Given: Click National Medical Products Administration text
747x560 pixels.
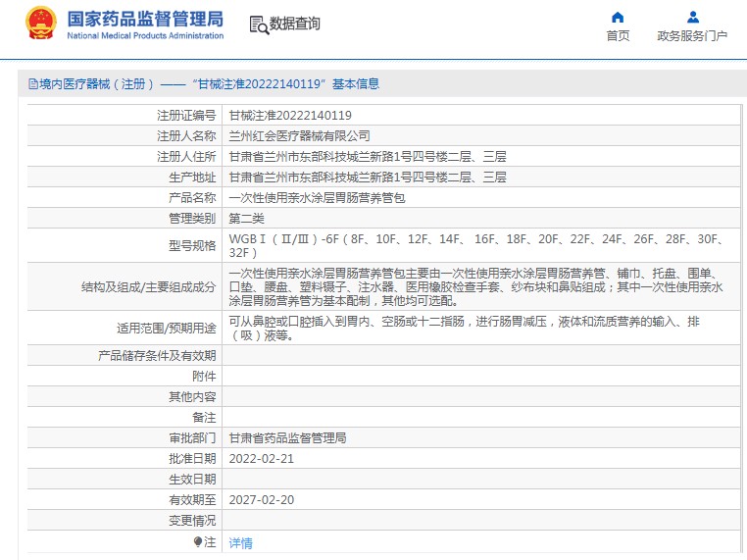Looking at the screenshot, I should coord(145,35).
